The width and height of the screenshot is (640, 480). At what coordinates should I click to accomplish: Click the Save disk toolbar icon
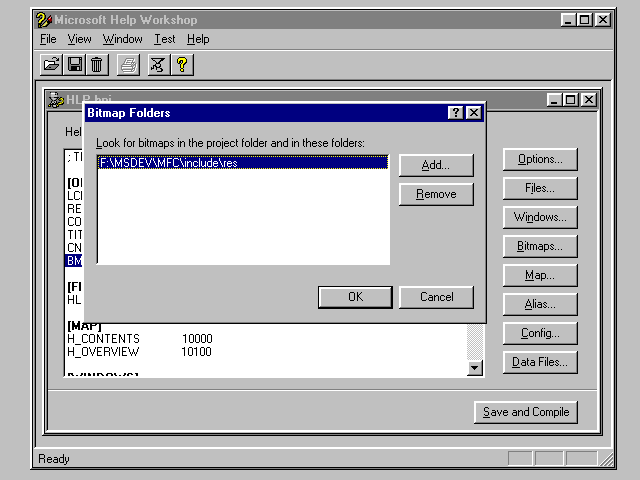click(74, 65)
